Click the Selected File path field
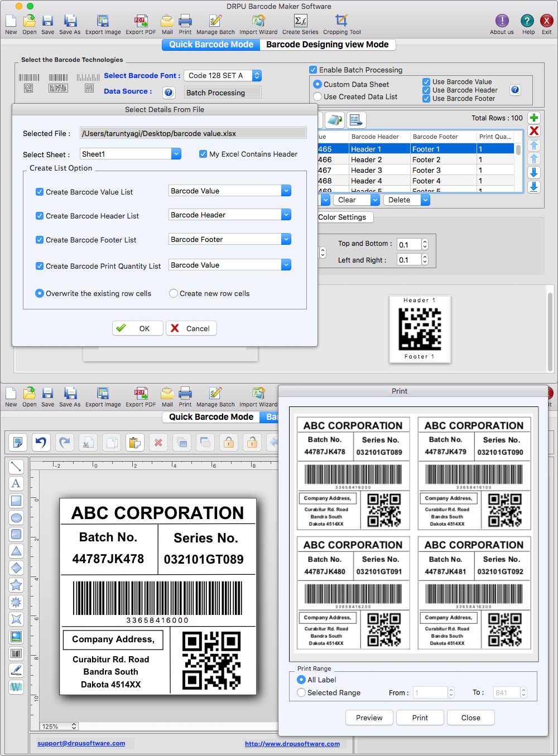Image resolution: width=558 pixels, height=756 pixels. coord(193,133)
